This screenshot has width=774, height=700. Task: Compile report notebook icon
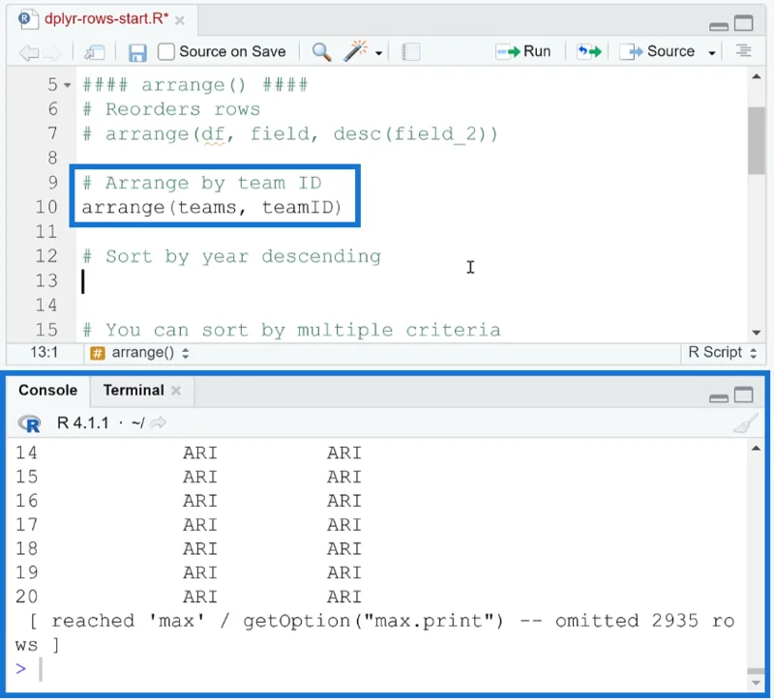tap(410, 52)
